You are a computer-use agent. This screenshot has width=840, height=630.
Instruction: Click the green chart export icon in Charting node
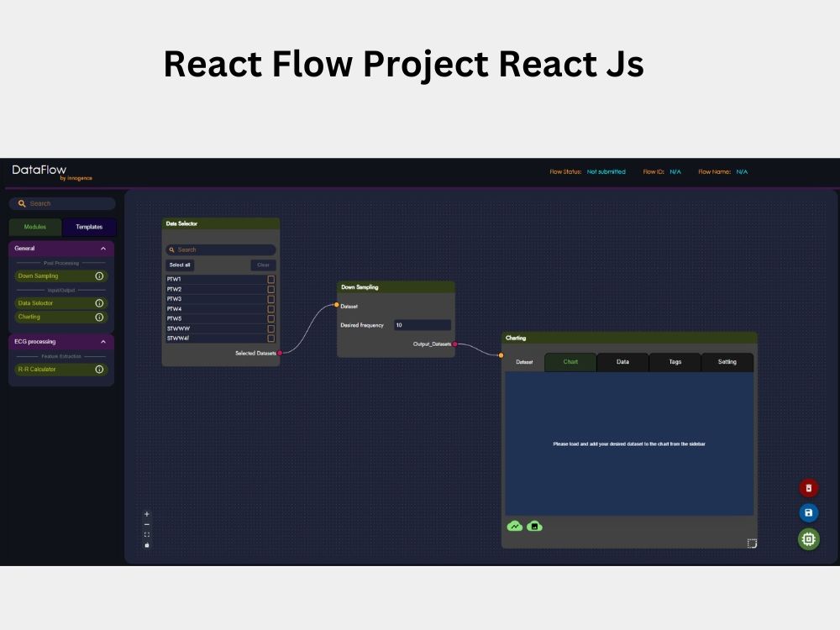[513, 527]
